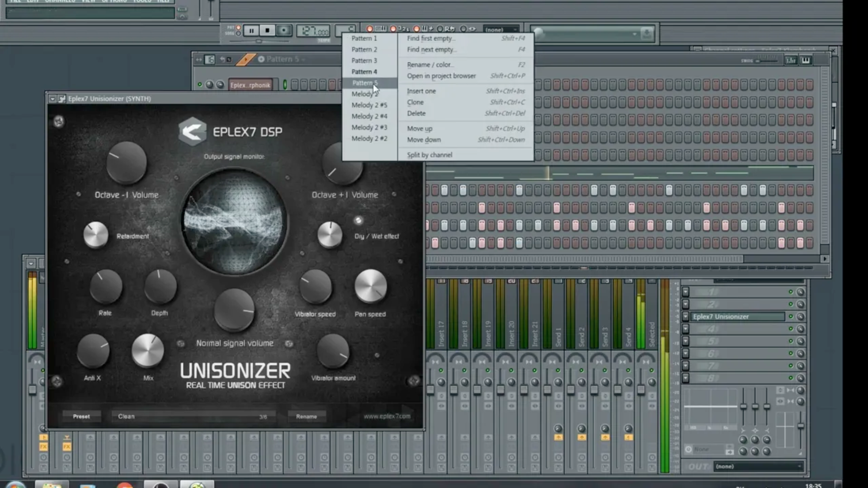868x488 pixels.
Task: Toggle the Eplex7 Unisionizer slot enable LED
Action: tap(791, 316)
